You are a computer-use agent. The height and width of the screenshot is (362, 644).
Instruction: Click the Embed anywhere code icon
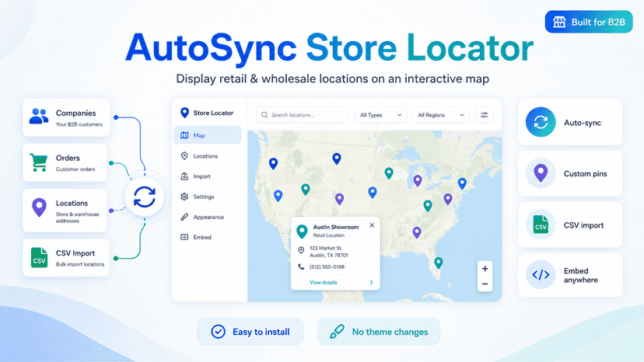click(541, 274)
